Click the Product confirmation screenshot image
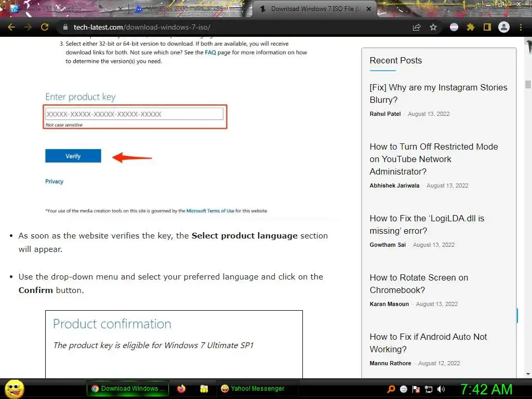Image resolution: width=532 pixels, height=399 pixels. pyautogui.click(x=174, y=344)
